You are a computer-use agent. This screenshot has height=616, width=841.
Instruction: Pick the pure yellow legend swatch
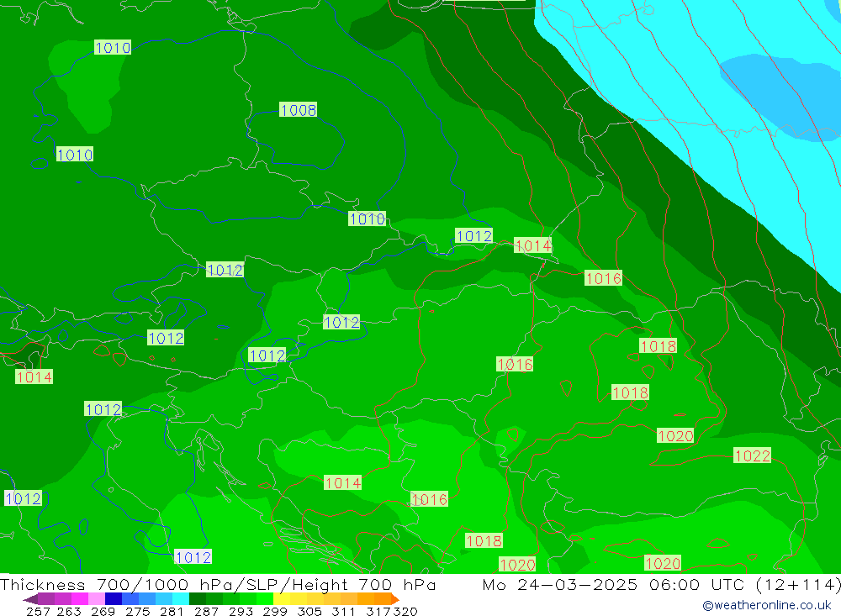pos(282,599)
